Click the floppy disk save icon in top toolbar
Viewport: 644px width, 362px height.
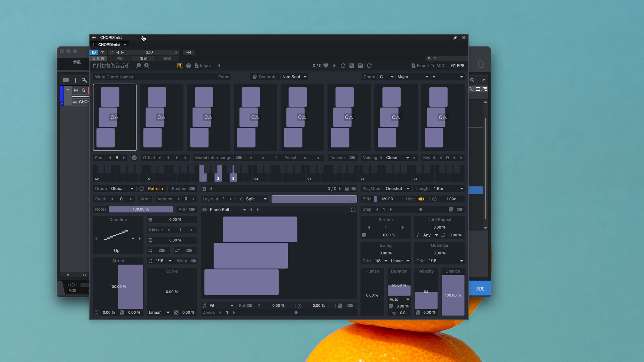pos(360,66)
